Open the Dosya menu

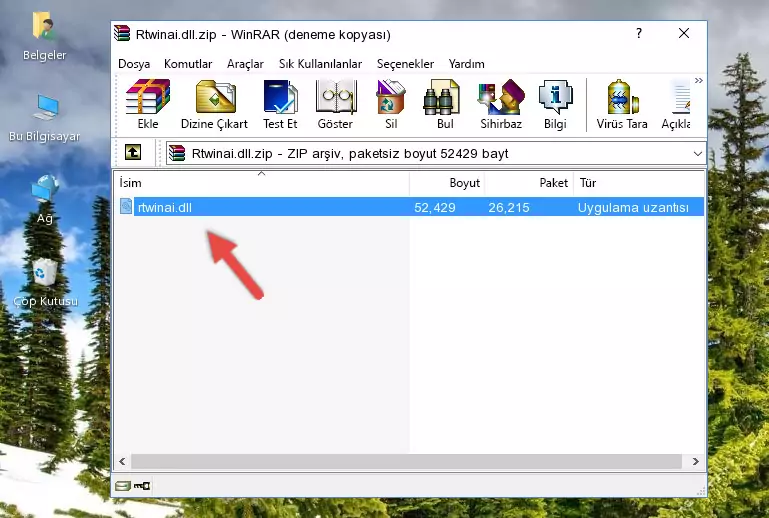click(x=134, y=64)
